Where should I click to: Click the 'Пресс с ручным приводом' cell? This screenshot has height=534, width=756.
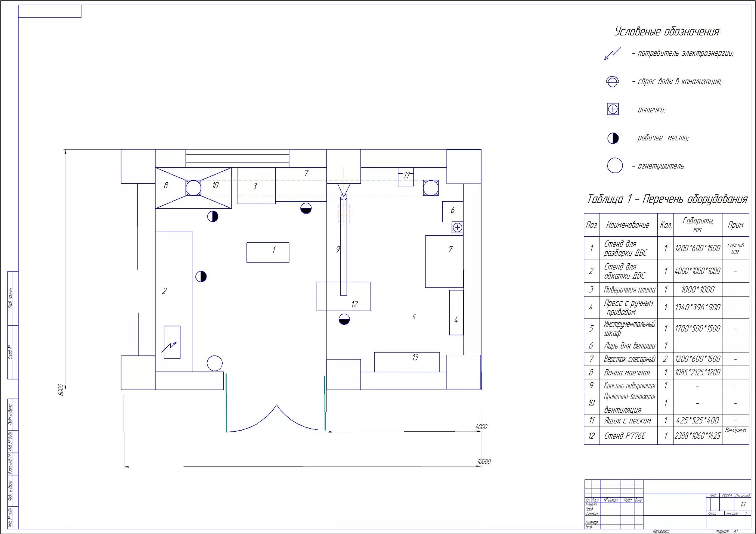[629, 308]
